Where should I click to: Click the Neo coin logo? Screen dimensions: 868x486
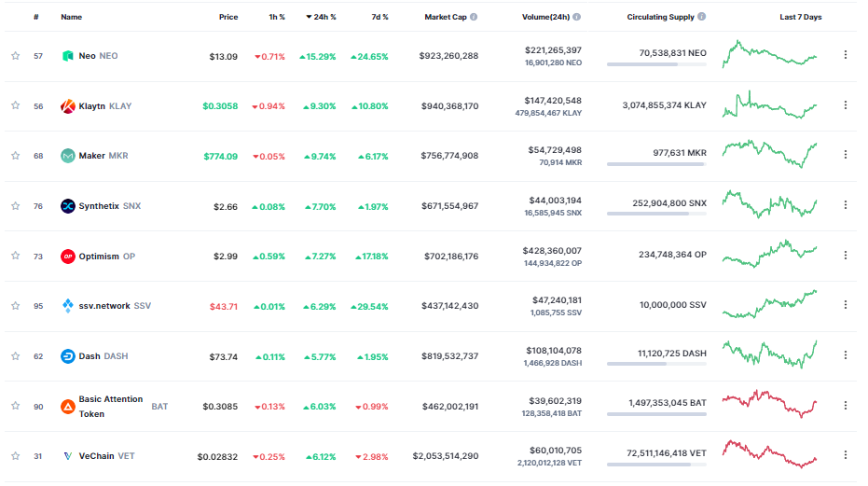point(67,55)
